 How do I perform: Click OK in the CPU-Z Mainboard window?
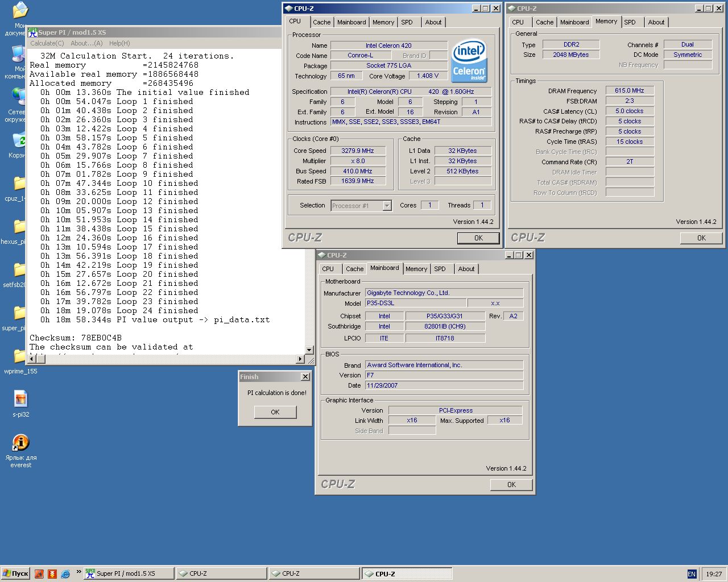tap(511, 485)
